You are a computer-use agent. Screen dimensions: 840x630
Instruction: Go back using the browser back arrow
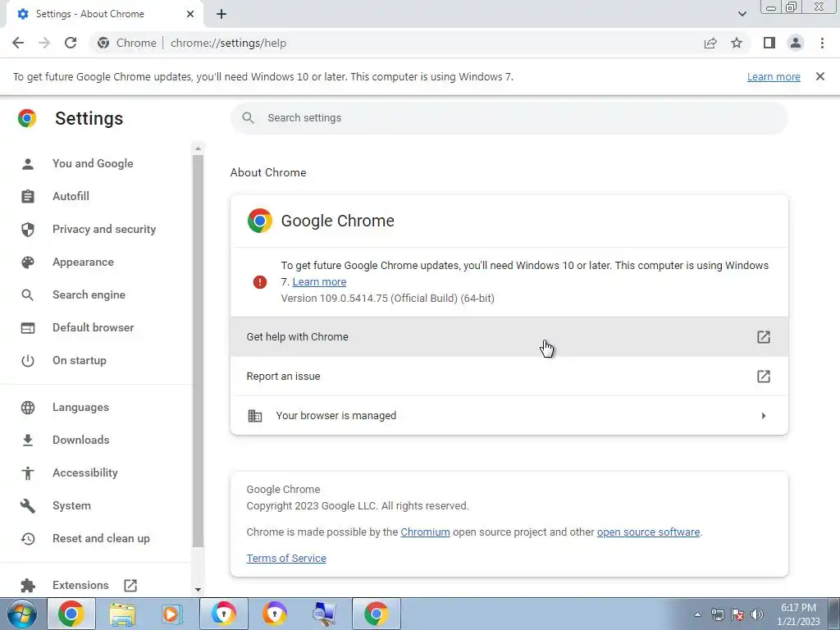click(18, 43)
